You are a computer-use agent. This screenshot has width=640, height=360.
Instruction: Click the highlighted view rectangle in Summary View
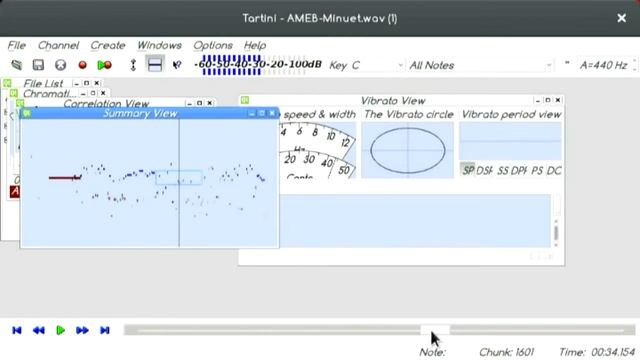[179, 178]
